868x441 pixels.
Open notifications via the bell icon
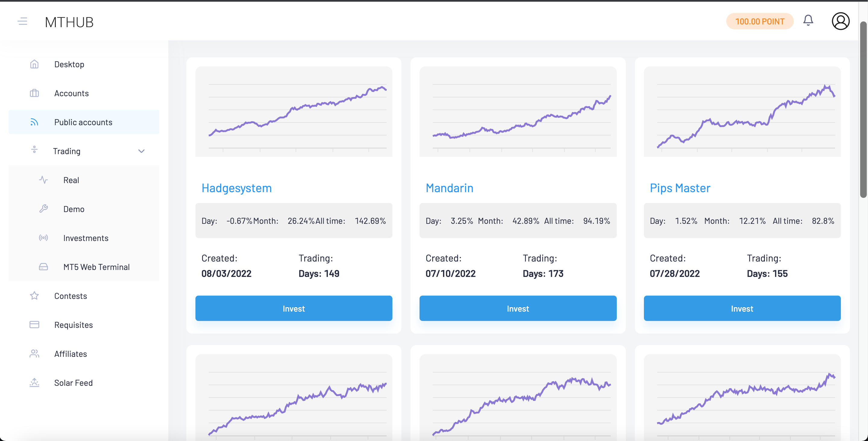coord(808,21)
